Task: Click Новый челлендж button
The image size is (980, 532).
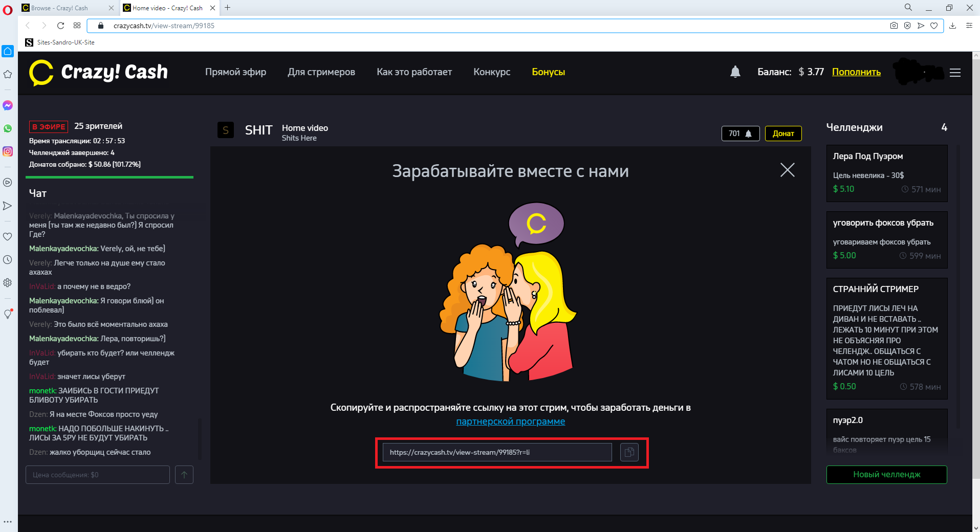Action: [x=886, y=475]
